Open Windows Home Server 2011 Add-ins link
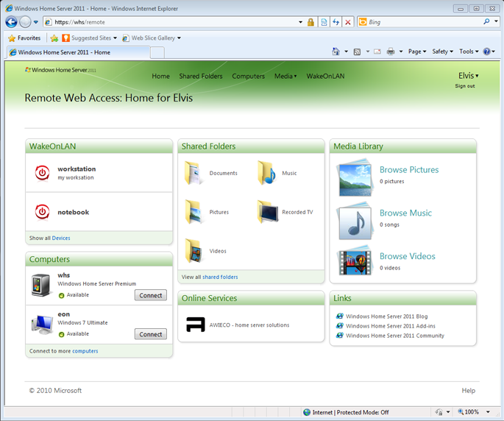Viewport: 504px width, 421px height. [x=391, y=326]
